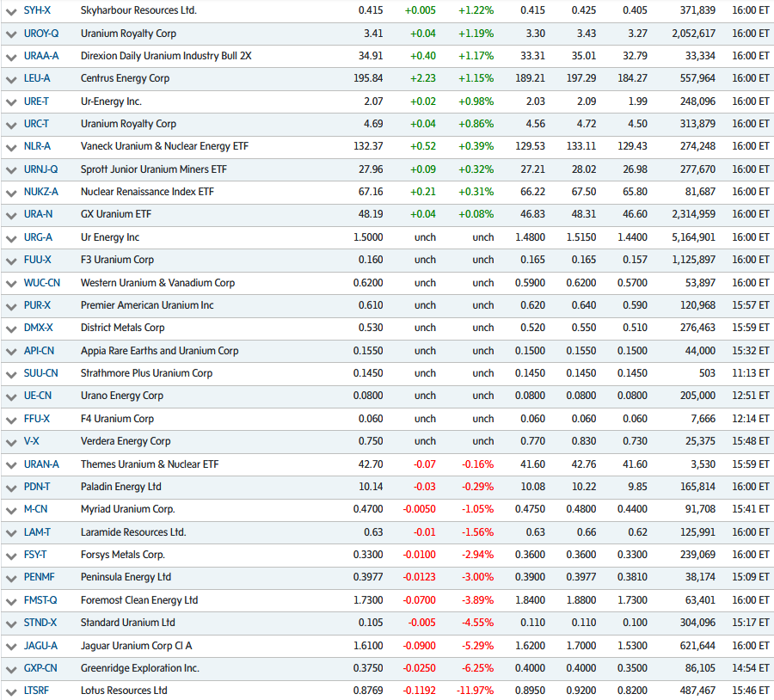The height and width of the screenshot is (700, 774).
Task: Open the FSY-T ticker link
Action: pos(35,555)
